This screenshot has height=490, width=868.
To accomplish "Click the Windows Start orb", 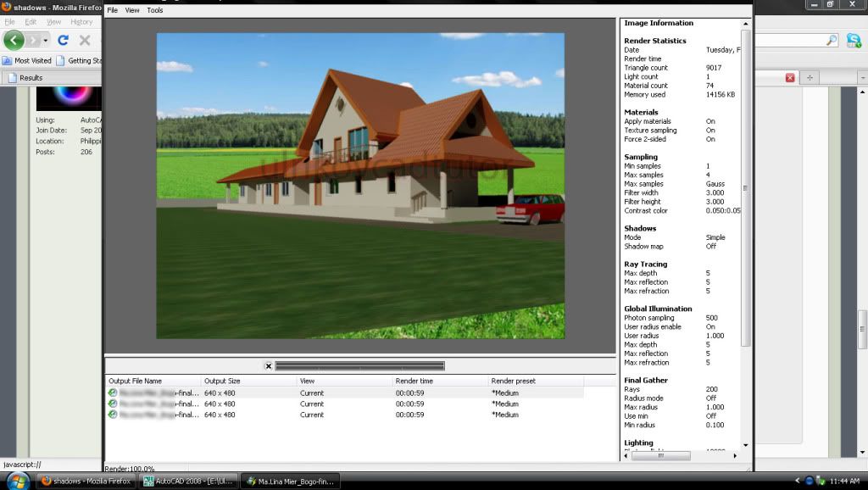I will point(17,481).
